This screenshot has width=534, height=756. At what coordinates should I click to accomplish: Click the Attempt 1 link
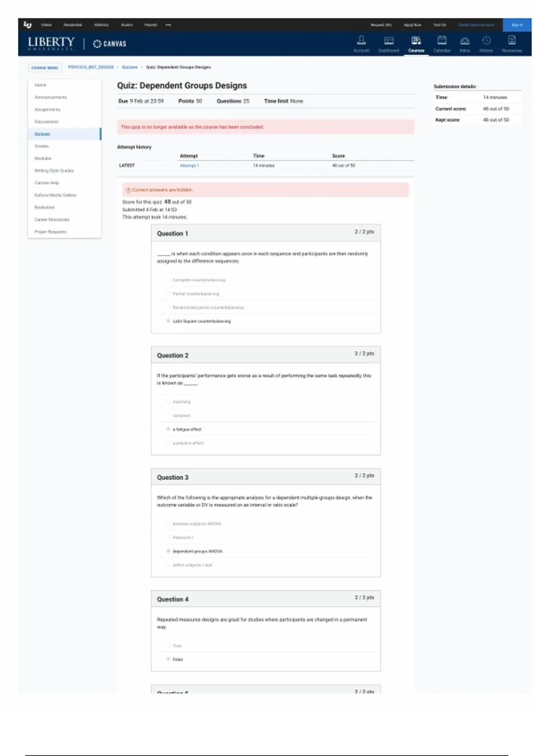coord(189,165)
